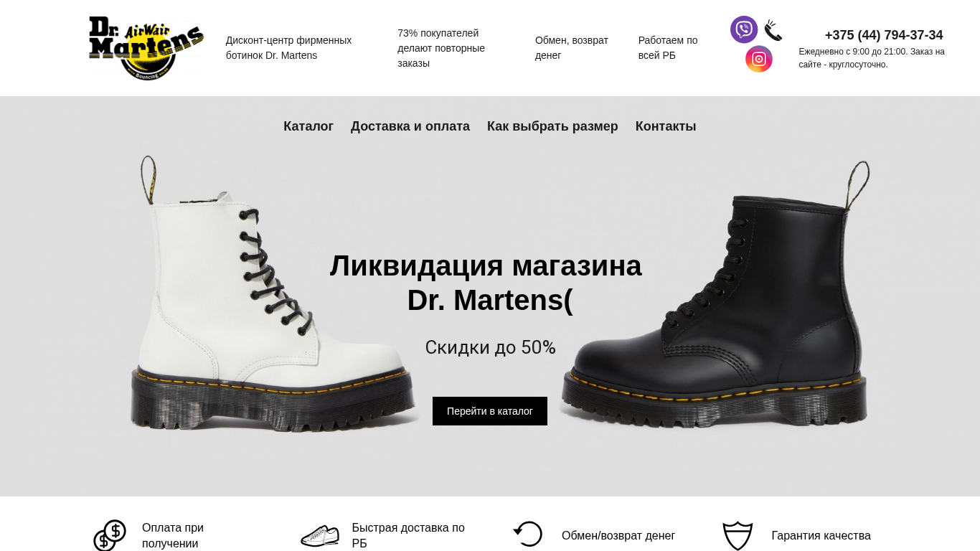Click the Перейти в каталог button
The height and width of the screenshot is (551, 980).
[490, 411]
